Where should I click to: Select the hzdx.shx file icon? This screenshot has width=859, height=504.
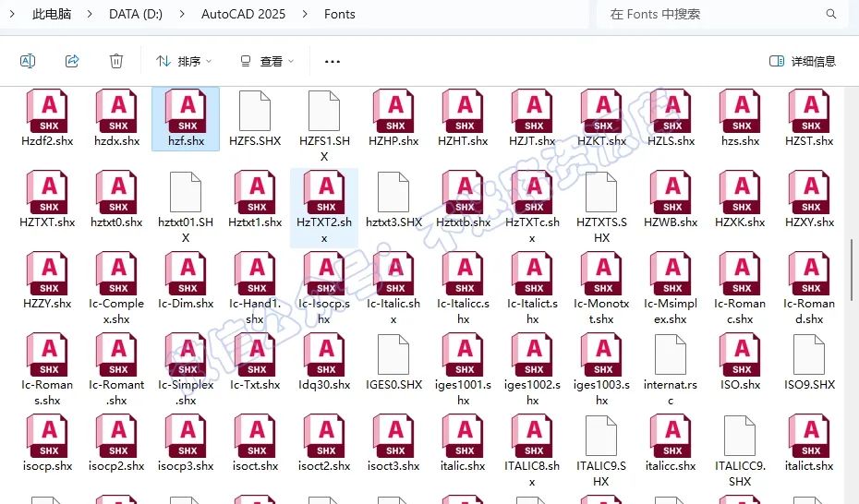(x=116, y=112)
